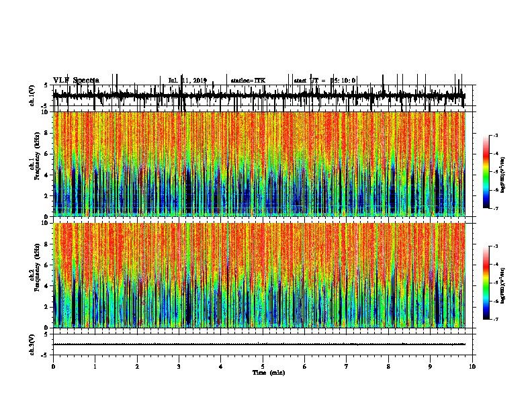Click the '10' kHz tick on ch.2 frequency axis

[x=46, y=223]
